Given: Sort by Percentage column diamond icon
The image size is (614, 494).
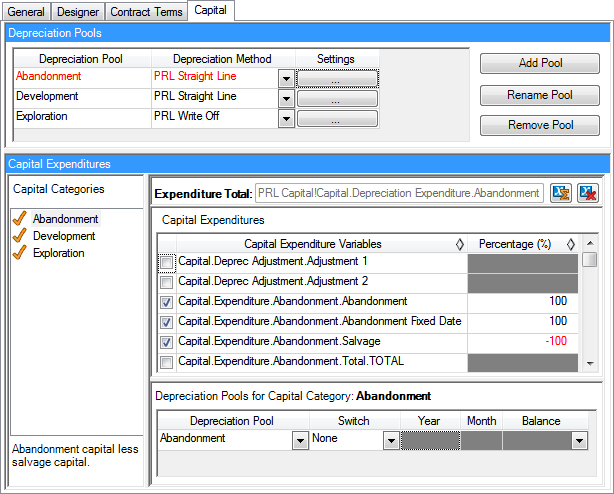Looking at the screenshot, I should (571, 244).
